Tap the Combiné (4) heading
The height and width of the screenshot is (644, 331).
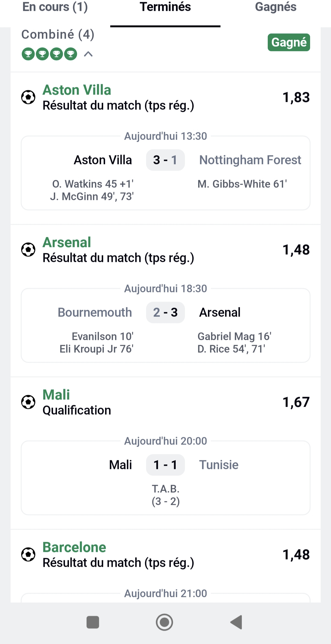(x=58, y=35)
